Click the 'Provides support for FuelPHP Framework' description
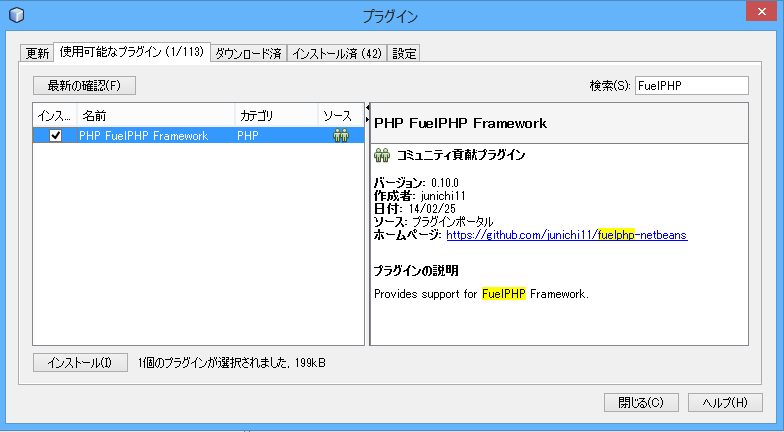 (481, 294)
